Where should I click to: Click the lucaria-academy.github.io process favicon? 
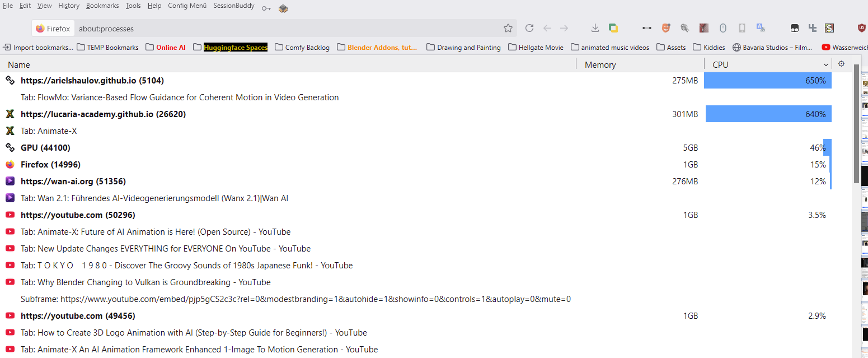10,114
